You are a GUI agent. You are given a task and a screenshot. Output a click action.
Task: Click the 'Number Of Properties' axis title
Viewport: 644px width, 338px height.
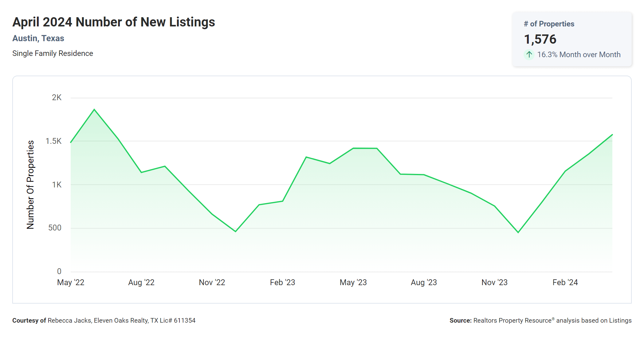[x=30, y=185]
